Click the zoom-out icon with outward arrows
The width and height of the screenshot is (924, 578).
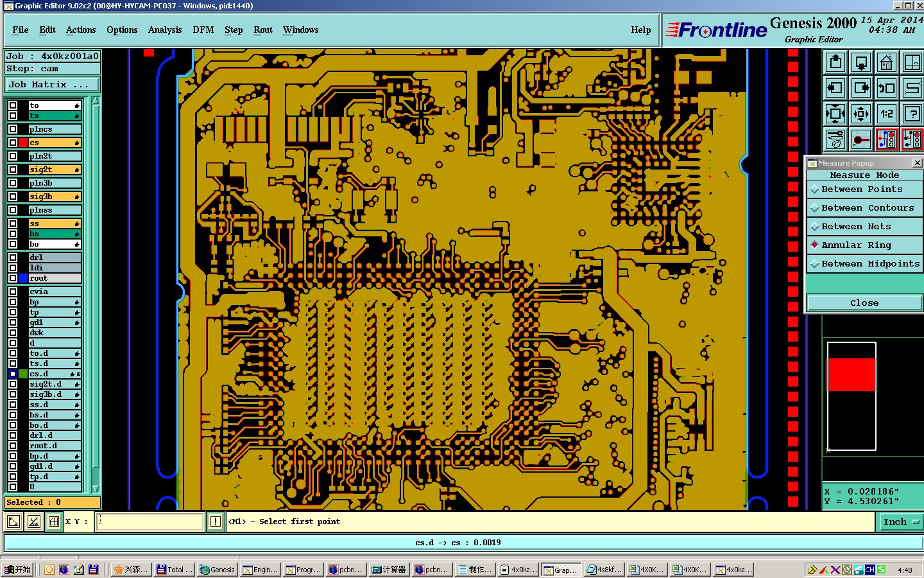861,114
